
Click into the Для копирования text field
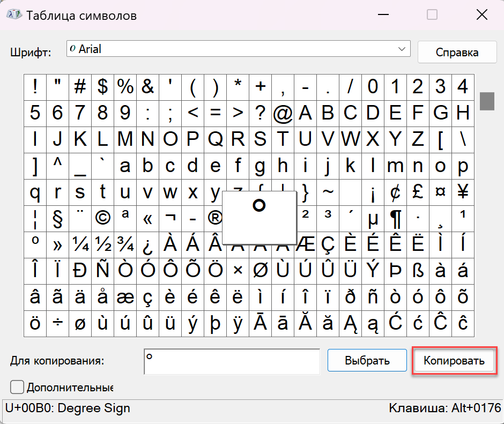coord(232,361)
